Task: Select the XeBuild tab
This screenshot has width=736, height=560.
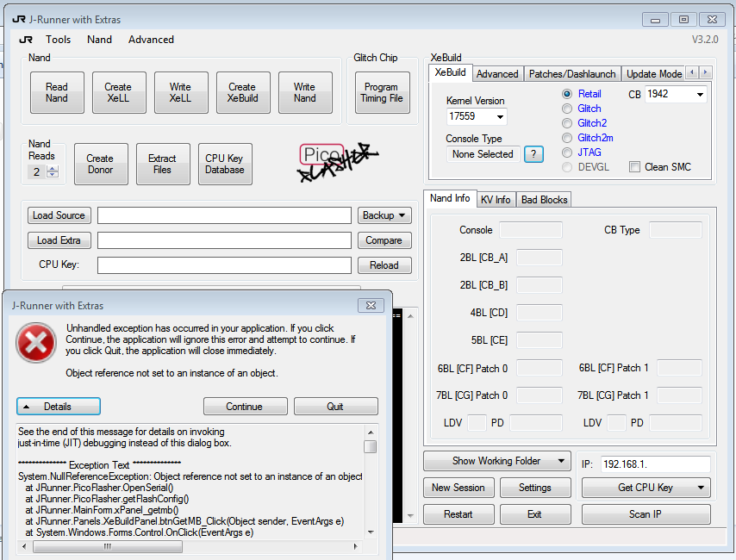Action: pos(450,72)
